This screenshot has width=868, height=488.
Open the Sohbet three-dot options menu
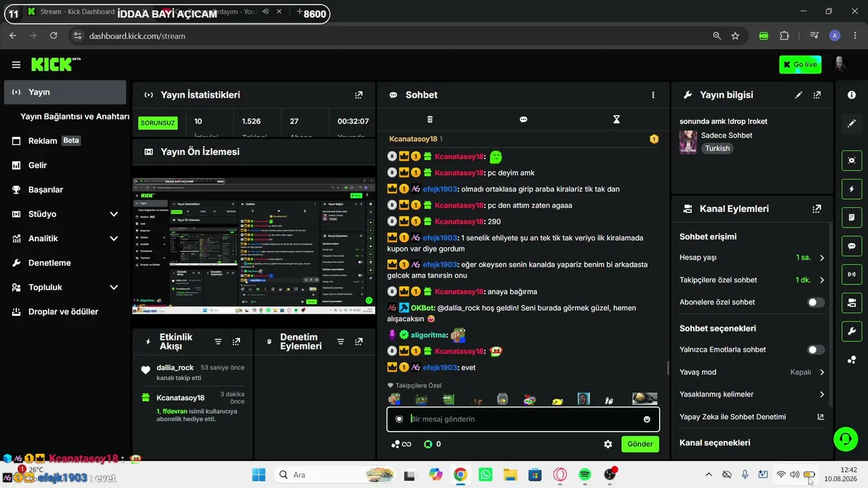pos(653,95)
